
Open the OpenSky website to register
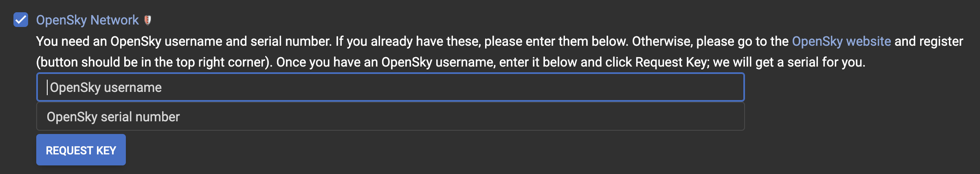841,41
